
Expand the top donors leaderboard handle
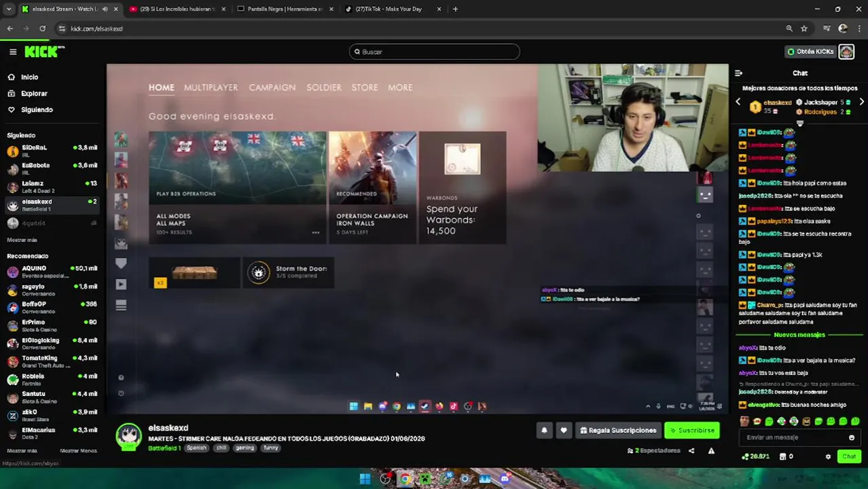click(x=800, y=124)
